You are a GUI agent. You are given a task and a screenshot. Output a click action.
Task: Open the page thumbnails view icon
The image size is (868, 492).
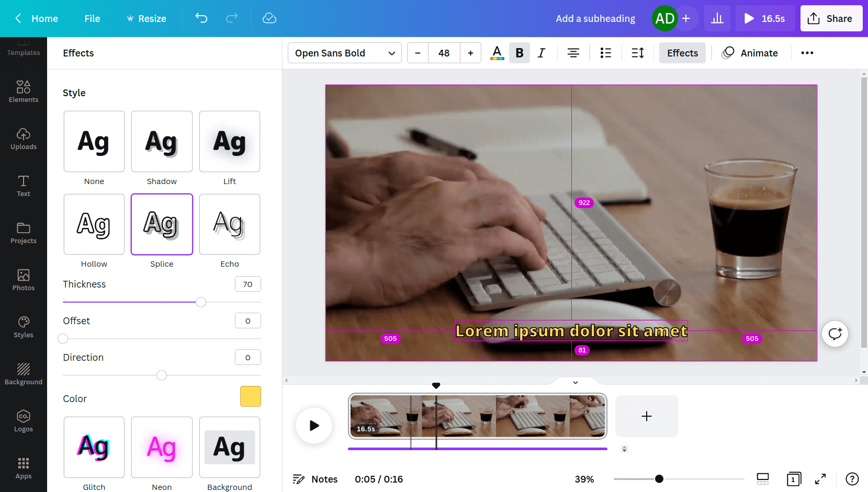[x=794, y=479]
